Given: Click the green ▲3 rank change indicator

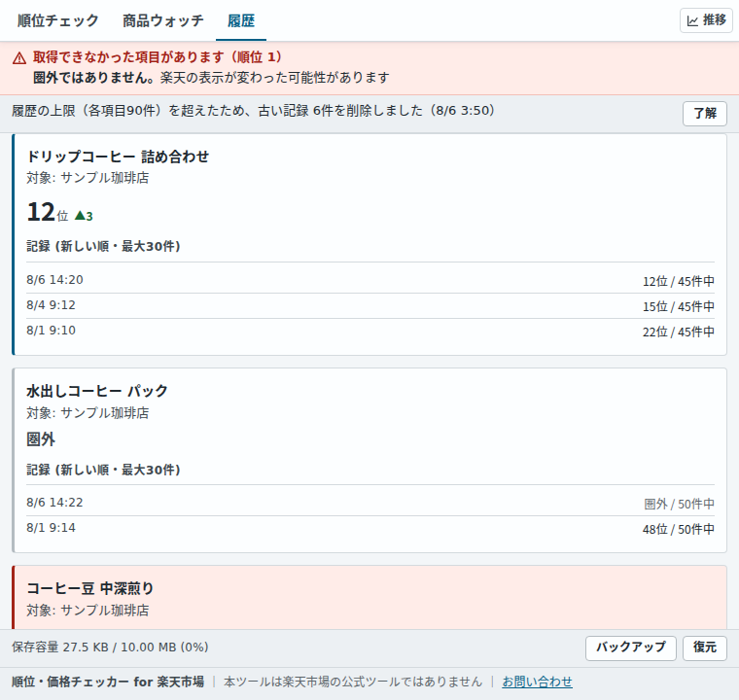Looking at the screenshot, I should 84,216.
